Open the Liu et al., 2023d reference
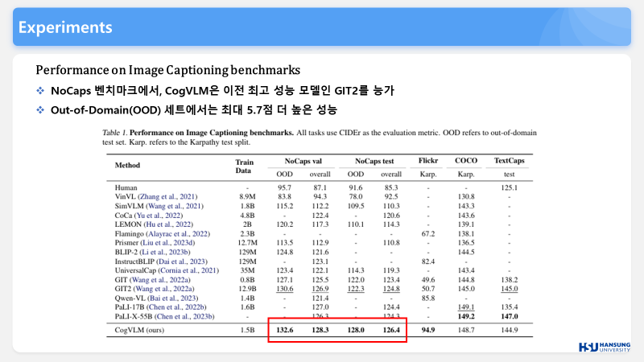The width and height of the screenshot is (644, 362). (167, 243)
